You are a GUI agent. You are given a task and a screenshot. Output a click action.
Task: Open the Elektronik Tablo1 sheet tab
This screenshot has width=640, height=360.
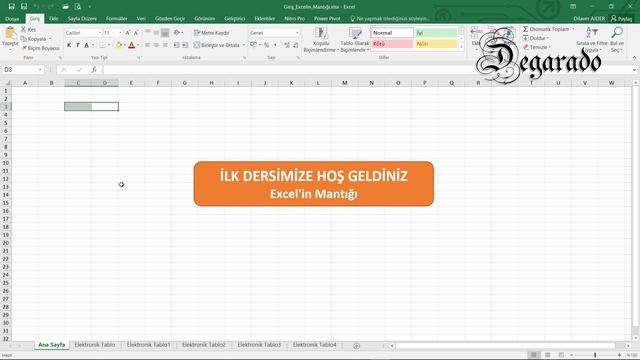pos(148,345)
